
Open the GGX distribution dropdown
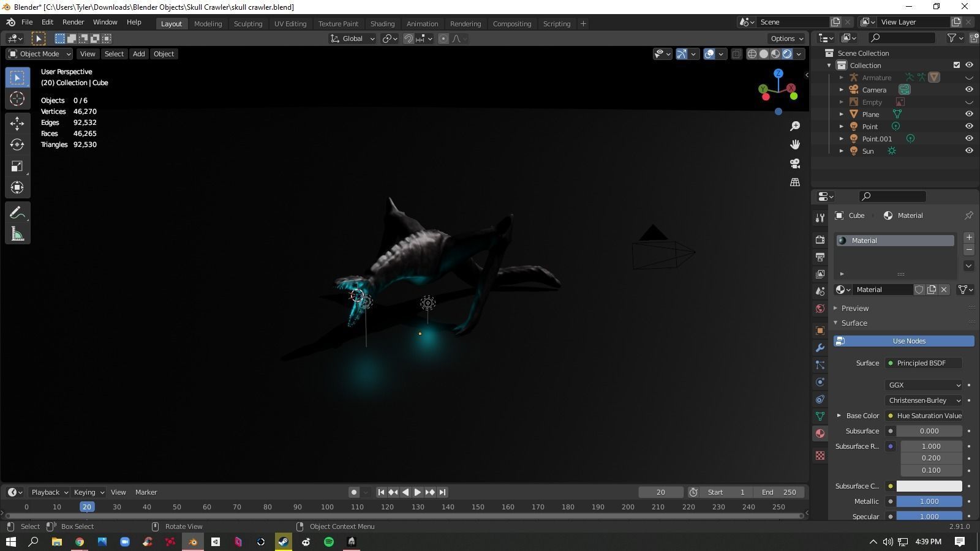(x=924, y=385)
